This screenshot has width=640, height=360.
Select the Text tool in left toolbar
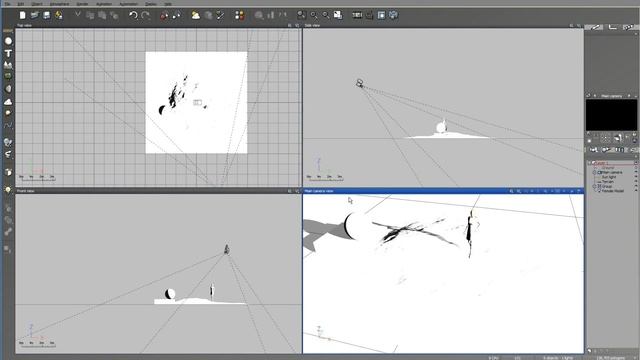8,53
